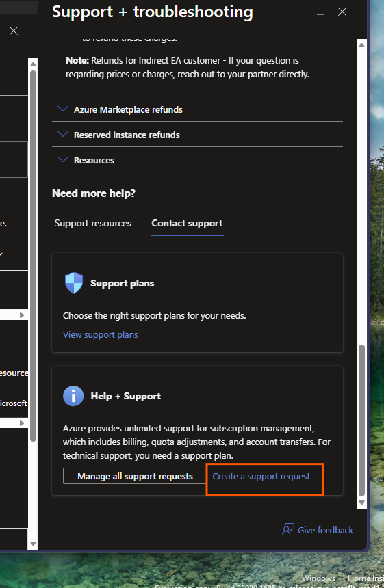Click the Need more help? heading
This screenshot has width=384, height=588.
click(x=94, y=193)
